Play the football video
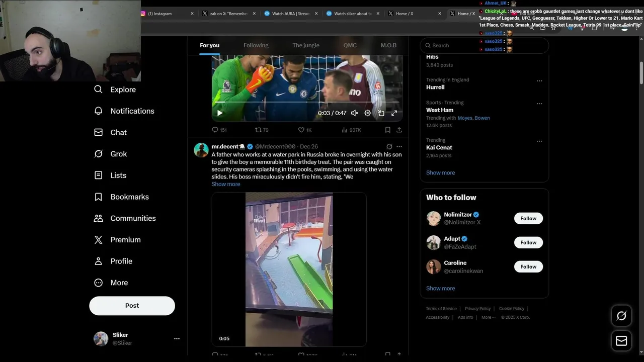 click(220, 113)
